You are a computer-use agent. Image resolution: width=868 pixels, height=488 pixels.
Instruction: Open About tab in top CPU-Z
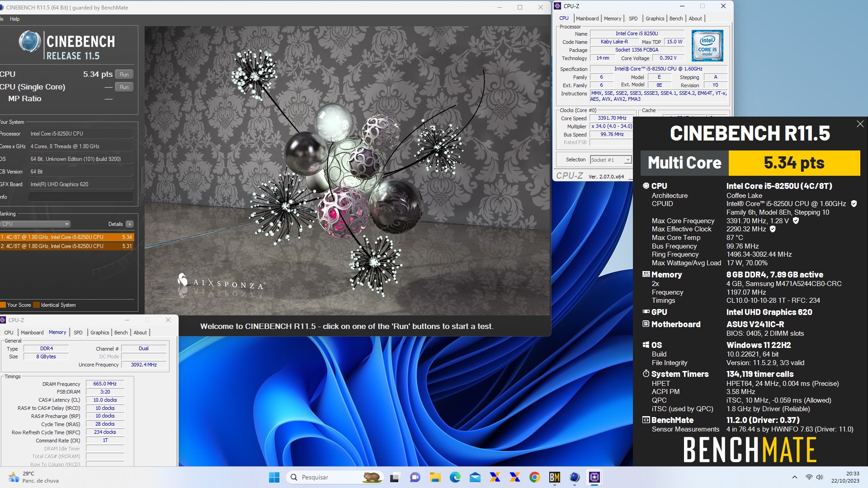pos(695,19)
